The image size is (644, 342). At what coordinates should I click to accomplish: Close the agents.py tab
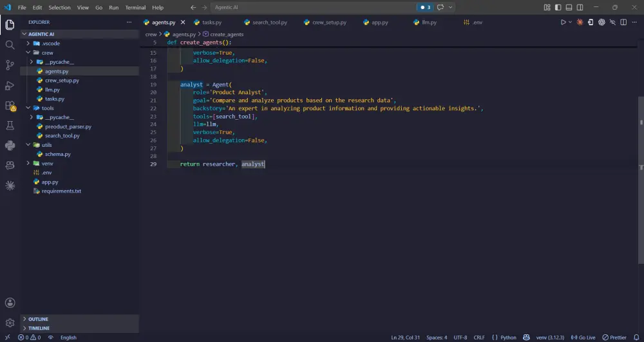pyautogui.click(x=183, y=22)
